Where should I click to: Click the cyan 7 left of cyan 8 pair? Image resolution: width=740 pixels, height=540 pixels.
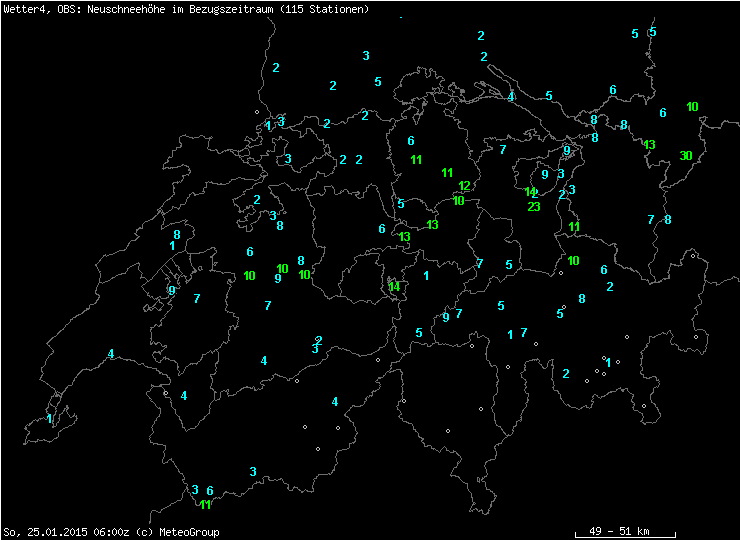click(651, 219)
